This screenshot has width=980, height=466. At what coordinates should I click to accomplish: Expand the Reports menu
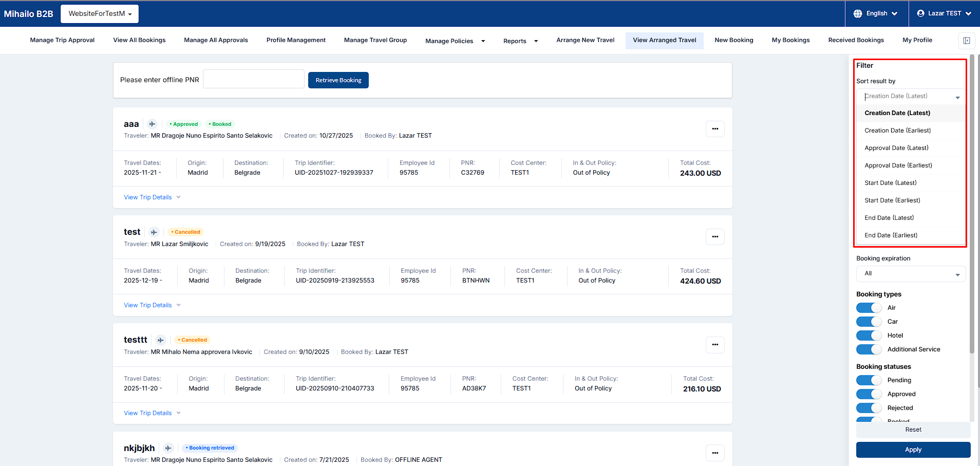click(520, 41)
